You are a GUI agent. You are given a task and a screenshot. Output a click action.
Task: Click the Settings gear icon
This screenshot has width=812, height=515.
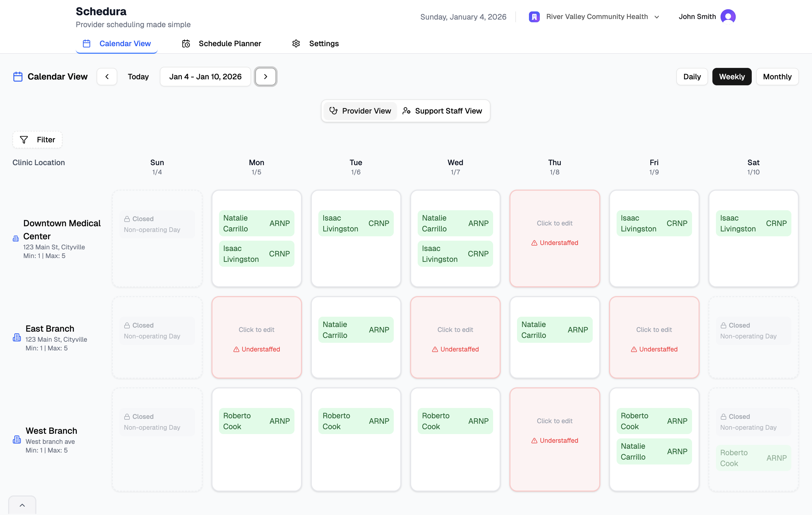(296, 43)
